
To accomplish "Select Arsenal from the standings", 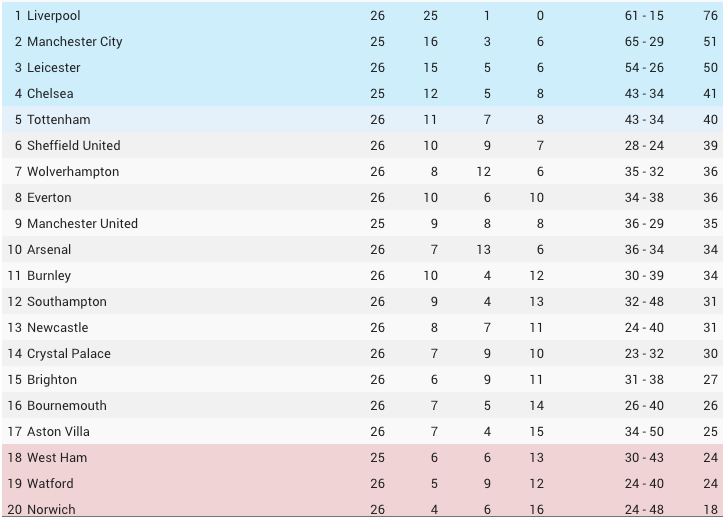I will [x=51, y=250].
